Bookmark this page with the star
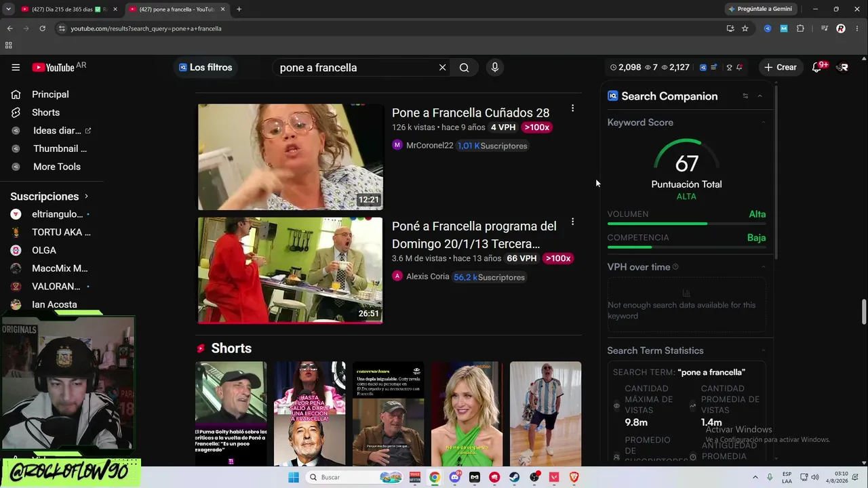 pos(745,28)
